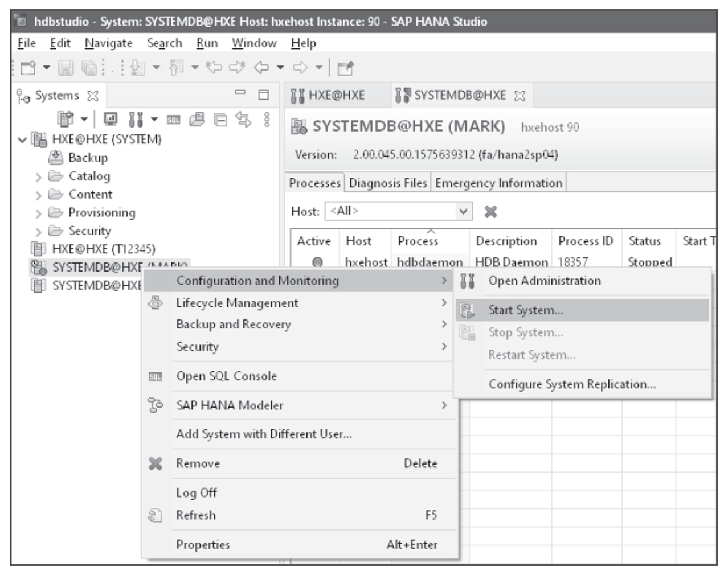Click dropdown arrow beside Add System icon

(84, 120)
